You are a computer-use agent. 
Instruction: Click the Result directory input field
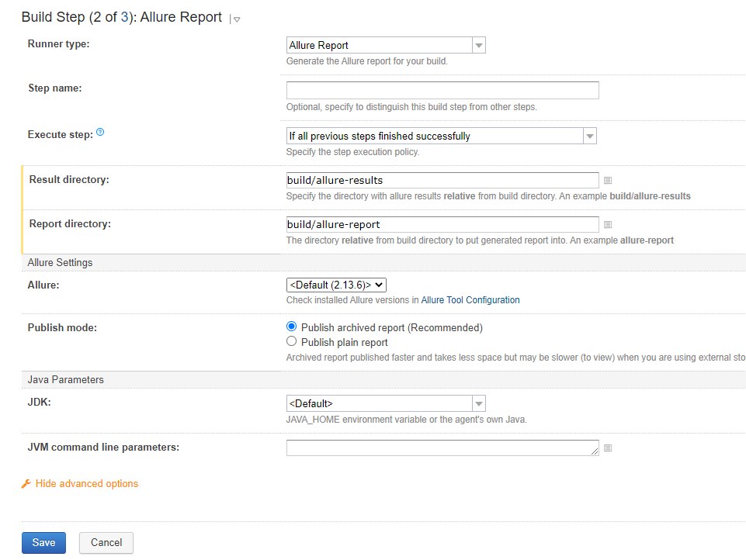pyautogui.click(x=442, y=180)
